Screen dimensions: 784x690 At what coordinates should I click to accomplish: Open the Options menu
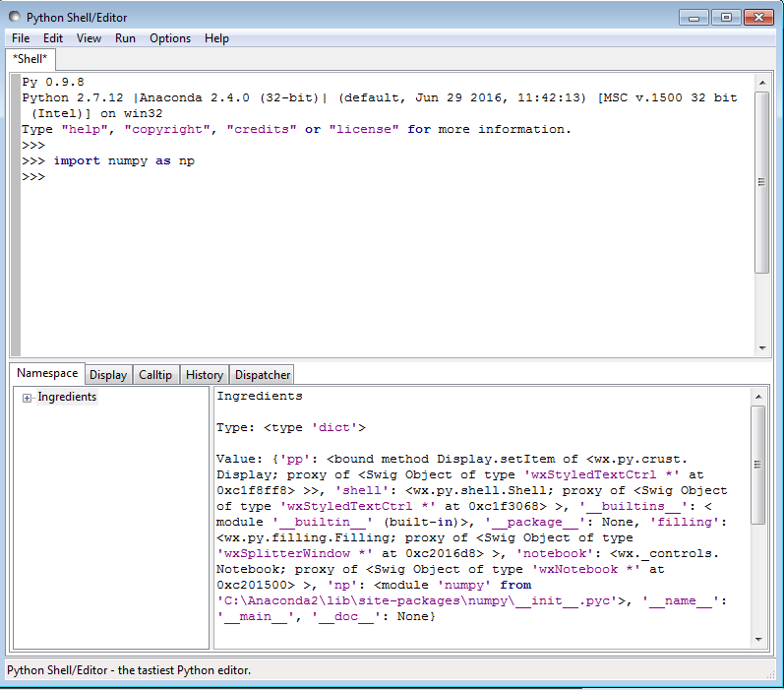click(x=170, y=38)
